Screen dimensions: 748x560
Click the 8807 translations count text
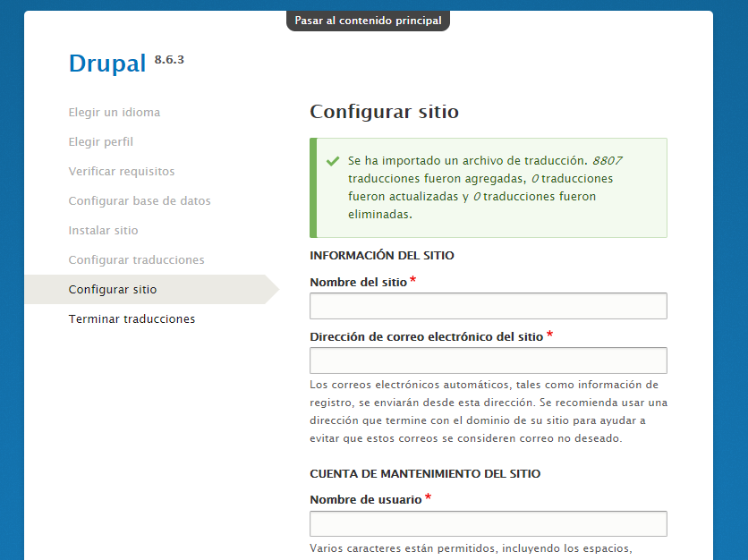[x=608, y=161]
